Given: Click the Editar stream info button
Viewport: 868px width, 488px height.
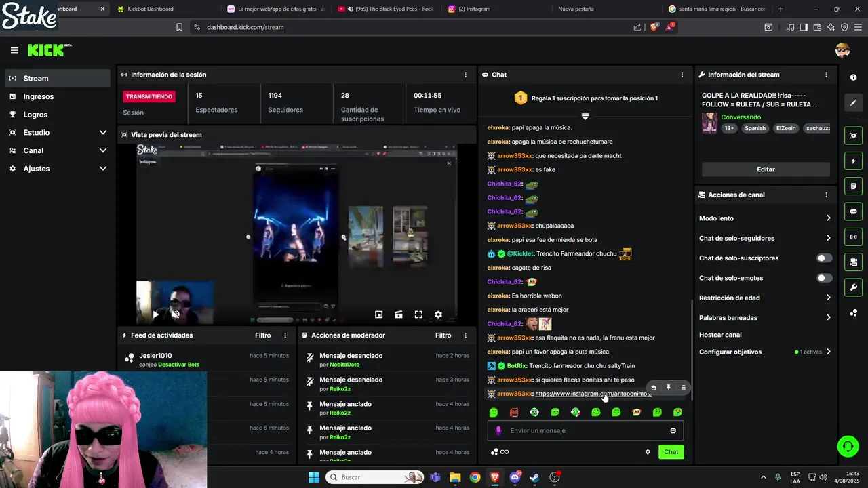Looking at the screenshot, I should [x=766, y=169].
